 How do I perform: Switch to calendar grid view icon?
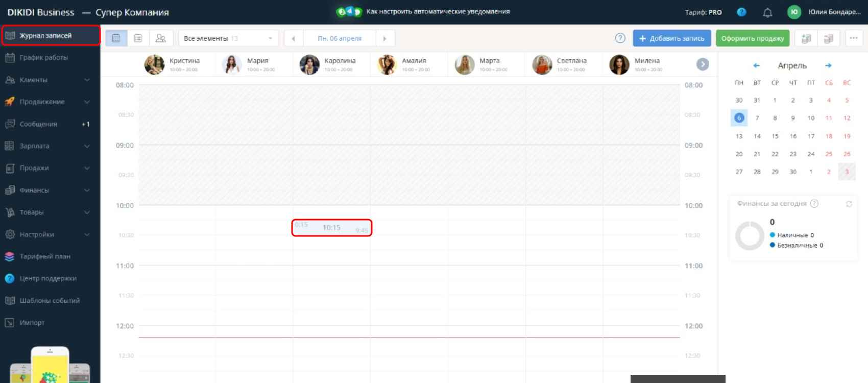coord(116,38)
